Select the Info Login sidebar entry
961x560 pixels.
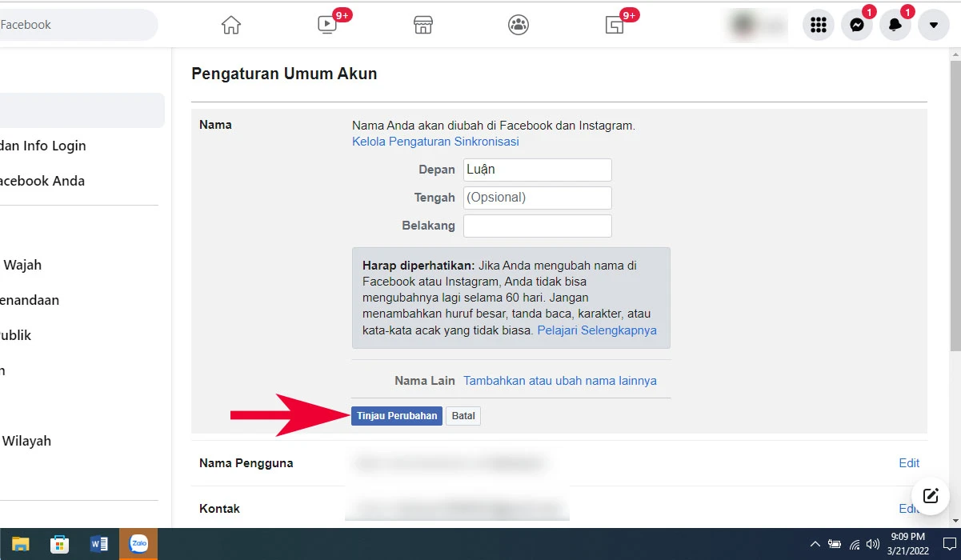(x=42, y=146)
